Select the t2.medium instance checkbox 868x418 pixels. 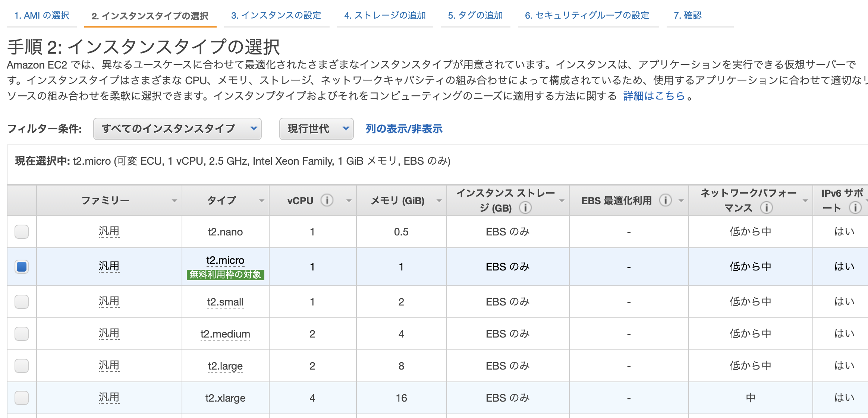[x=22, y=334]
